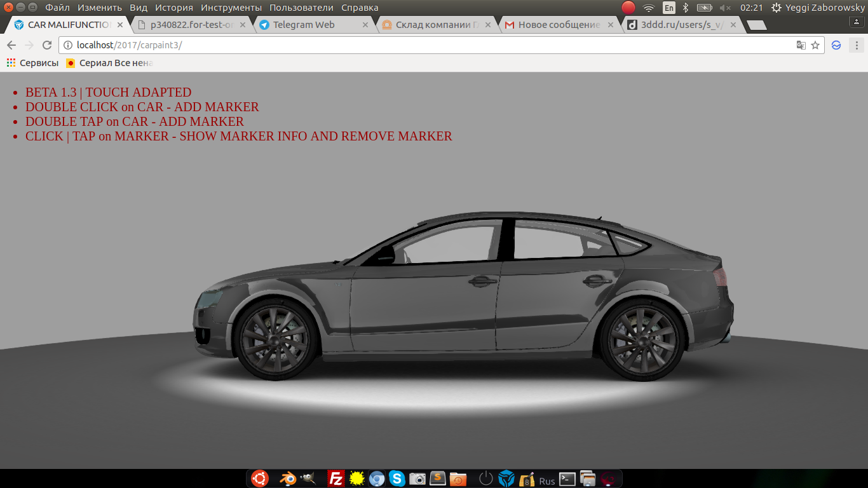Screen dimensions: 868x488
Task: Click the browser forward arrow
Action: [29, 45]
